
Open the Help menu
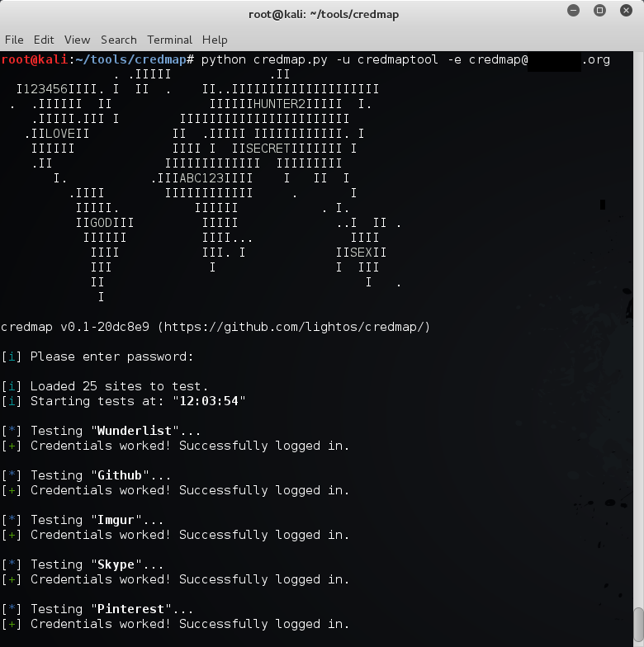point(215,40)
